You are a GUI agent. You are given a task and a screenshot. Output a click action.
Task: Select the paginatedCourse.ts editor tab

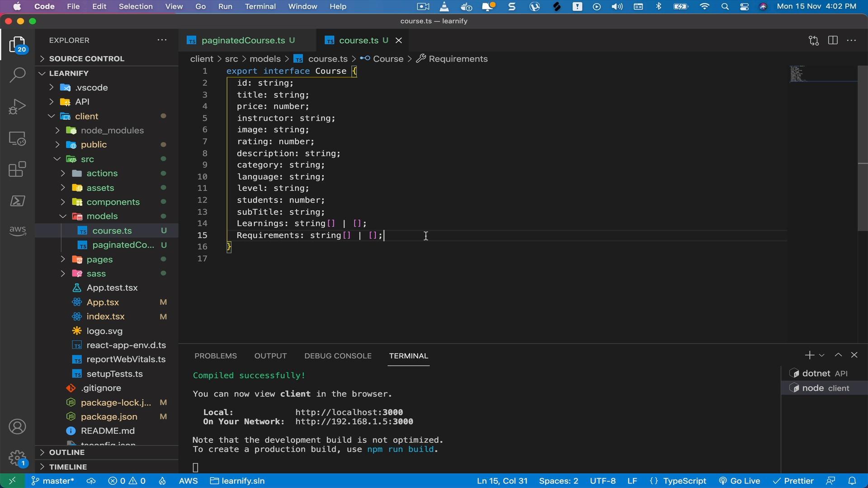pyautogui.click(x=243, y=40)
